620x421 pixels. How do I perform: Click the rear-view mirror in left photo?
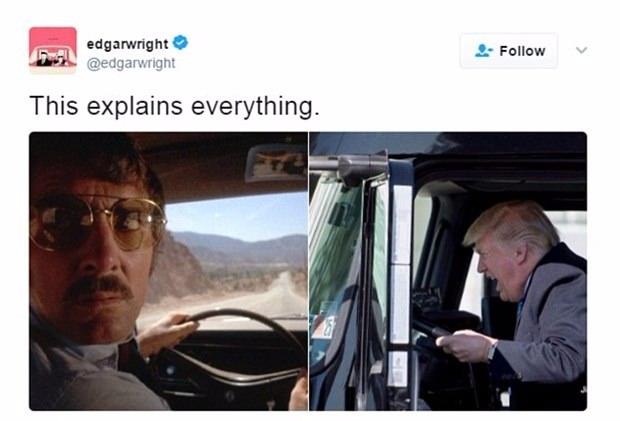276,163
